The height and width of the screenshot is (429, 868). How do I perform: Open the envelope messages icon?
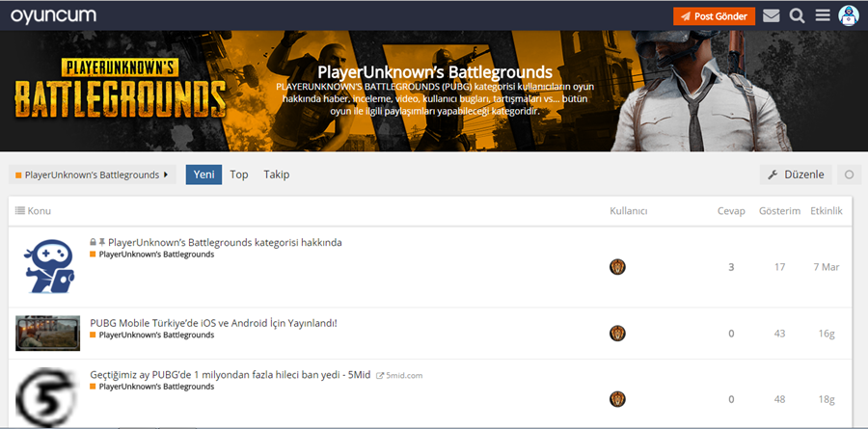coord(772,16)
